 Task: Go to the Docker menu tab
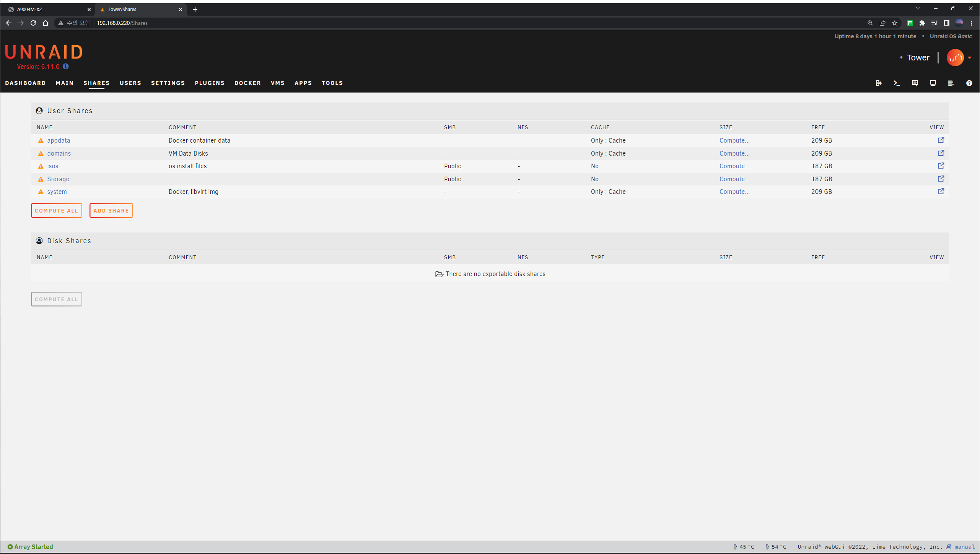247,83
